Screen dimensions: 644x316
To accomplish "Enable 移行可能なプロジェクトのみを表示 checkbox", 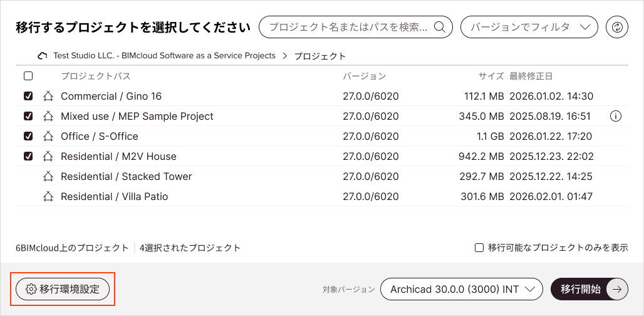I will coord(479,248).
